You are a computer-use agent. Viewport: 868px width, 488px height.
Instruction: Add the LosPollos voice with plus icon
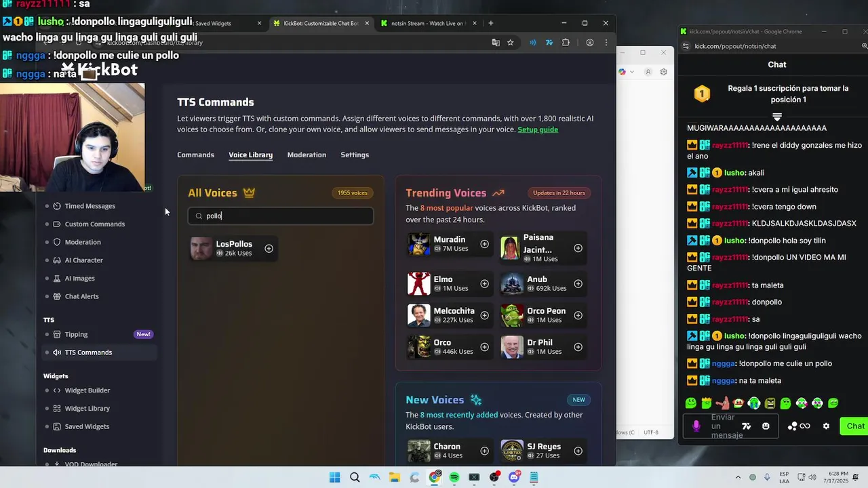click(269, 249)
